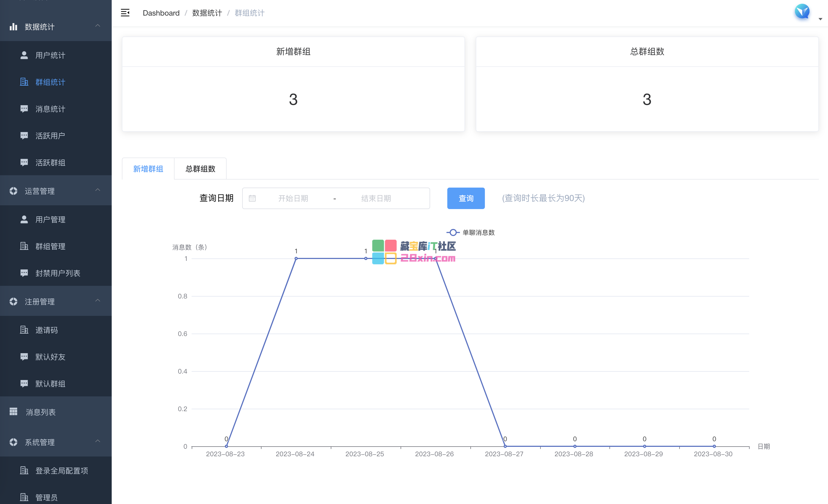Screen dimensions: 828x504
Task: Click the 用户统计 person icon
Action: [24, 55]
